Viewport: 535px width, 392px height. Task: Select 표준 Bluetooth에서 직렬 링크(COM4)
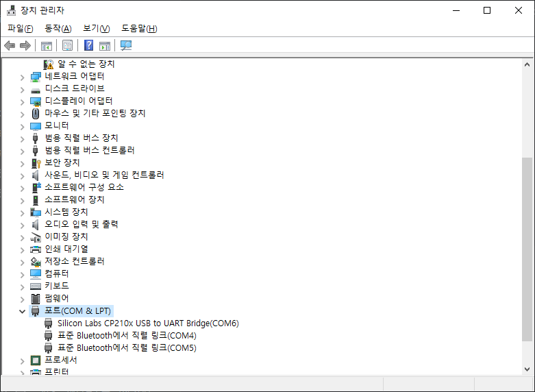click(127, 335)
